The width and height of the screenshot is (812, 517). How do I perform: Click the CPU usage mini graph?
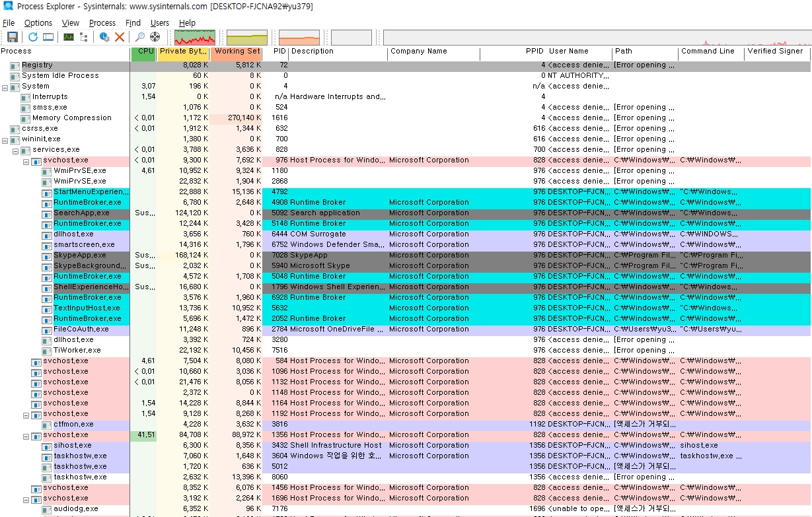(x=194, y=38)
